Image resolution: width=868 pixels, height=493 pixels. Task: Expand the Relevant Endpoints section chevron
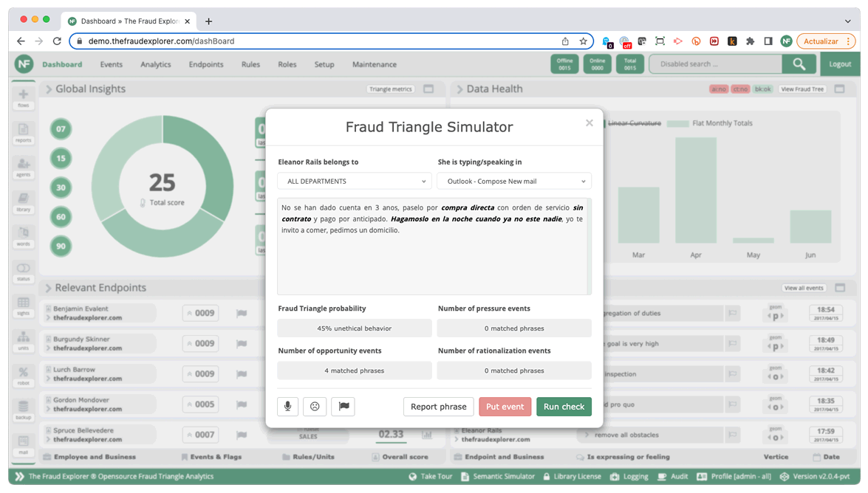[x=48, y=288]
